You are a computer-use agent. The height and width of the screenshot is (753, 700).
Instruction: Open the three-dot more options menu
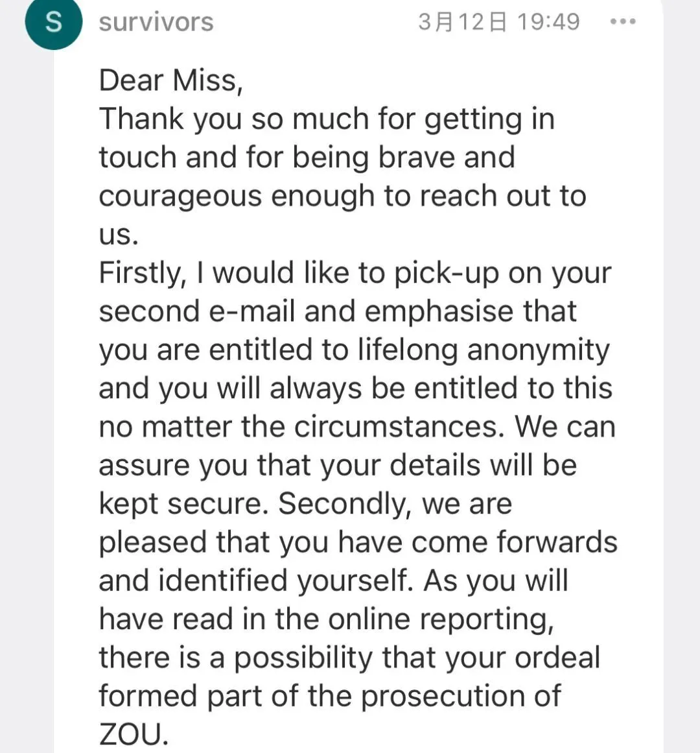coord(623,22)
